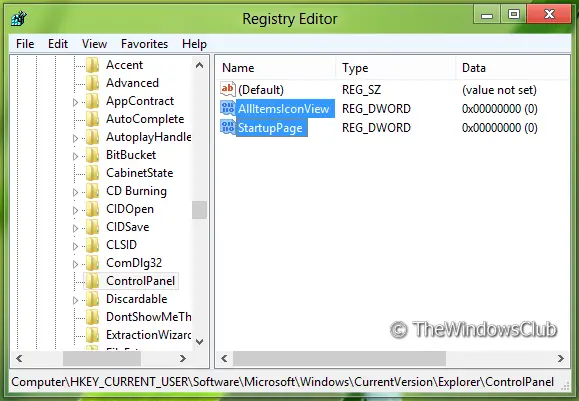The width and height of the screenshot is (579, 401).
Task: Select the (Default) string value icon
Action: click(x=227, y=89)
